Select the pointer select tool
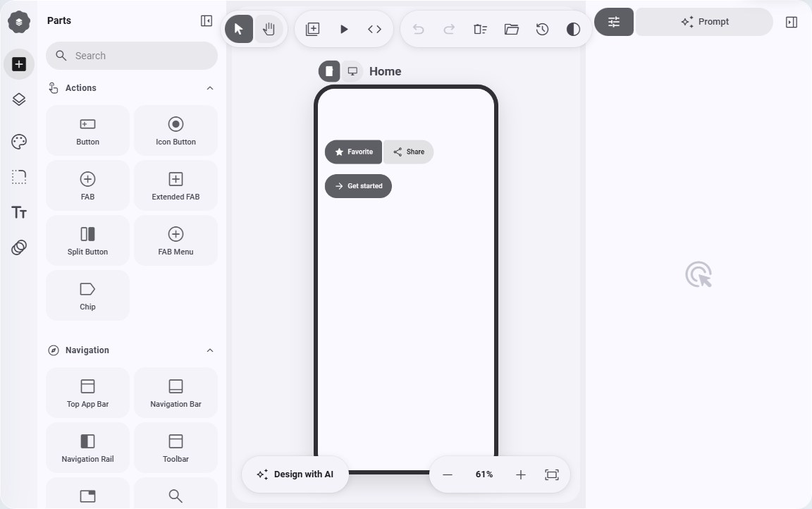Image resolution: width=812 pixels, height=509 pixels. [239, 29]
